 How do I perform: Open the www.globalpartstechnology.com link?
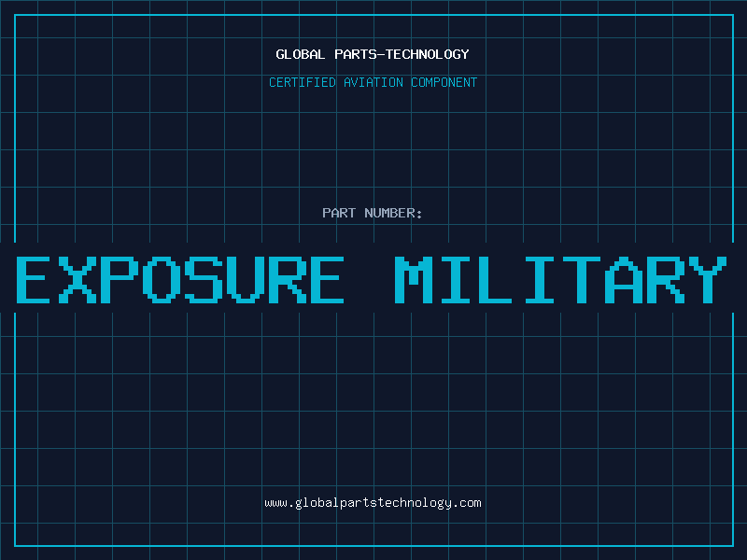pyautogui.click(x=373, y=503)
